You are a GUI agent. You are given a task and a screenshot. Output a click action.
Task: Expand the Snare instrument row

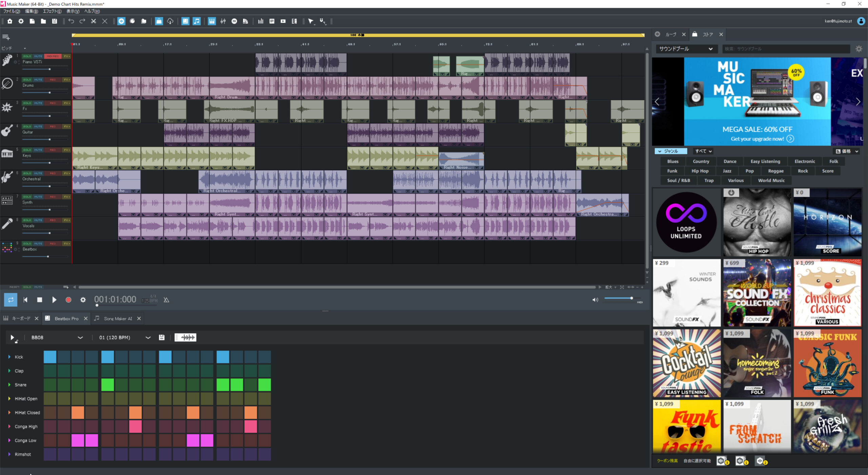(9, 385)
